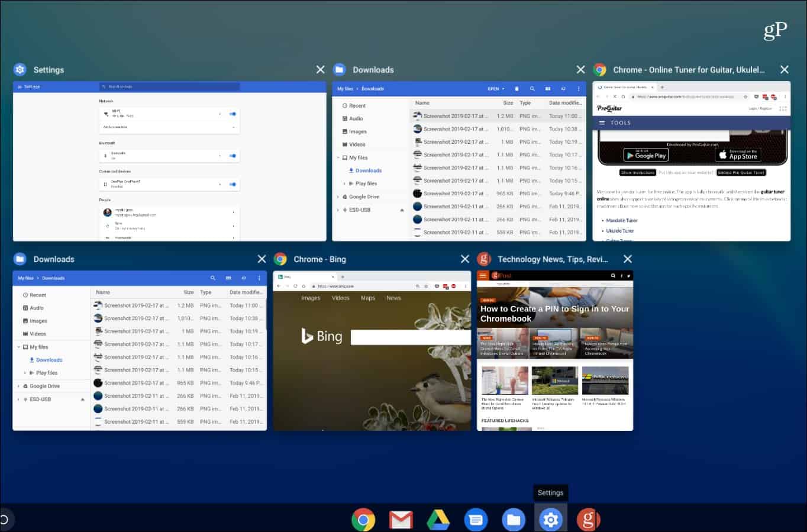Collapse My files in Downloads window lacking OPEN
807x532 pixels.
click(19, 347)
